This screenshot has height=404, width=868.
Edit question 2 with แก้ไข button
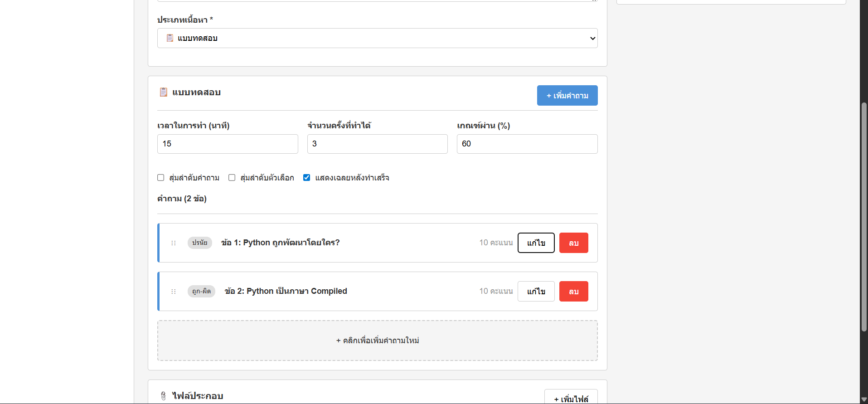(536, 292)
